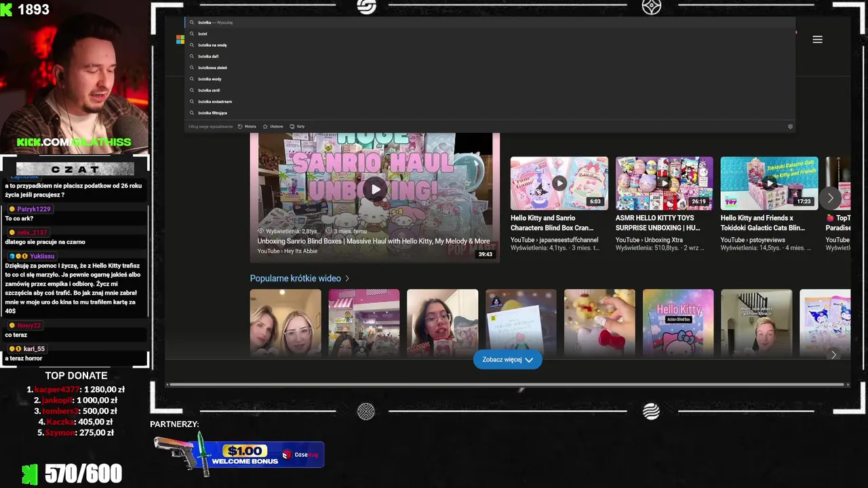Select suggestion 'butelka wody'

click(490, 79)
